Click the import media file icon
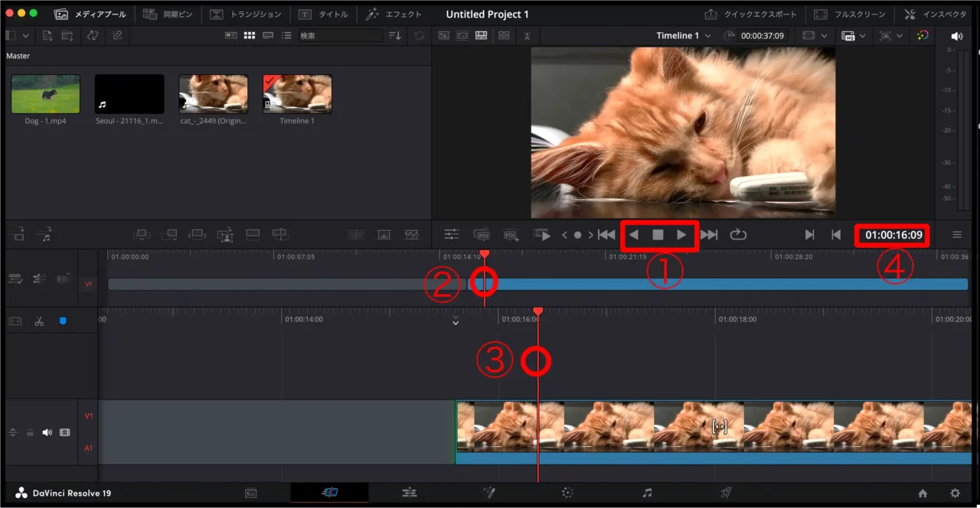Screen dimensions: 980x508 [47, 36]
